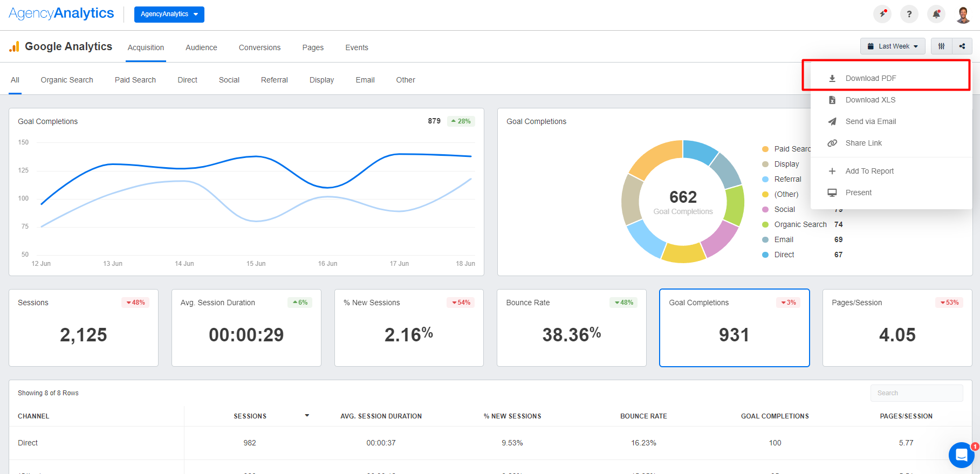
Task: Sort by Bounce Rate column header
Action: [x=643, y=416]
